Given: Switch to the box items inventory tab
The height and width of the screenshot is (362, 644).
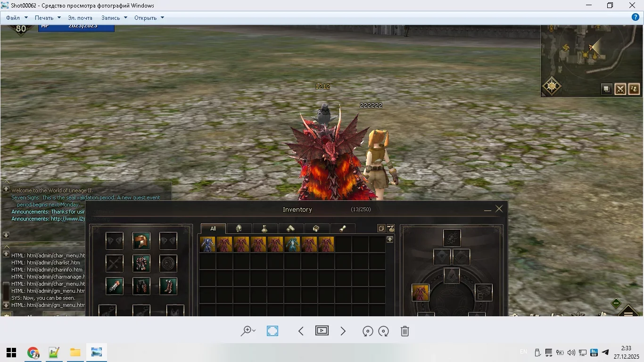Looking at the screenshot, I should tap(316, 229).
